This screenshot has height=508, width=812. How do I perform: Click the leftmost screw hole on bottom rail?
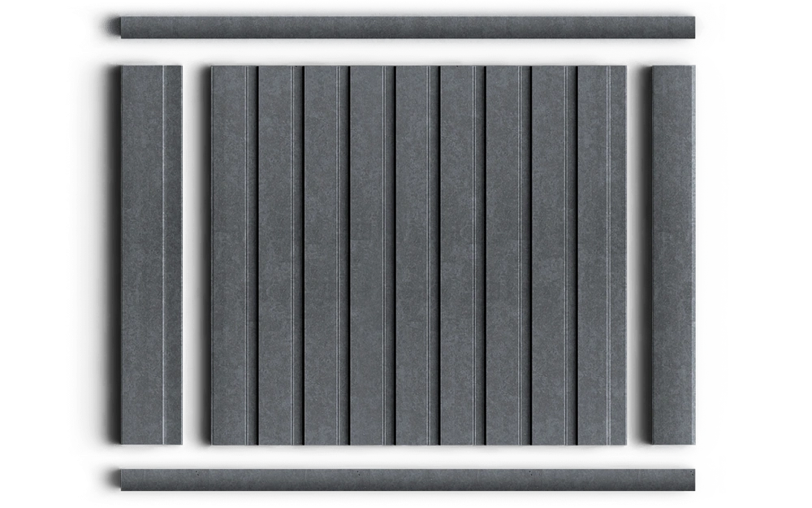coord(197,472)
